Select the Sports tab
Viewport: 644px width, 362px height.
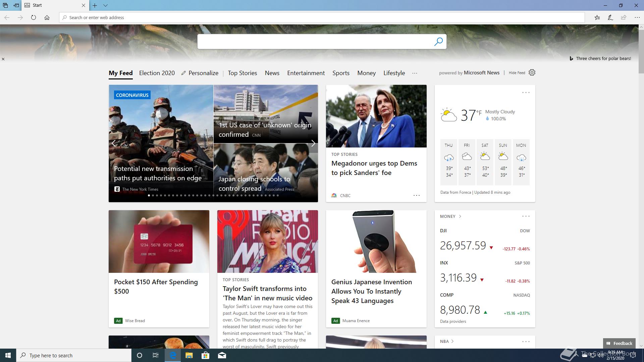click(x=341, y=73)
